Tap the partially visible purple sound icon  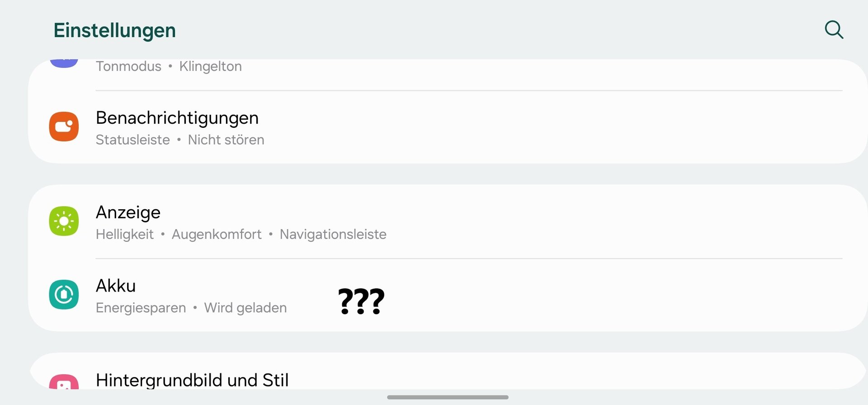64,63
